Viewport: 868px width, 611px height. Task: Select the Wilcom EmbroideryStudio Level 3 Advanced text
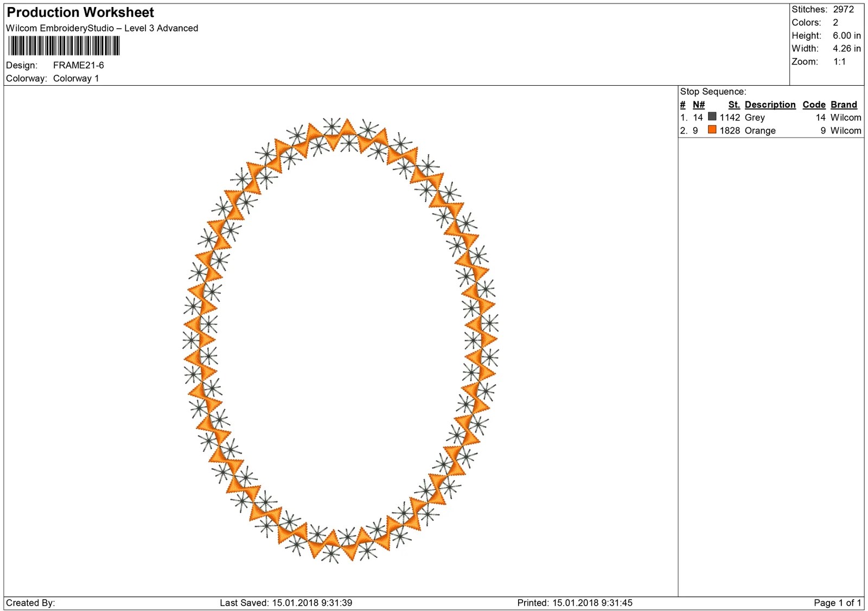click(102, 28)
